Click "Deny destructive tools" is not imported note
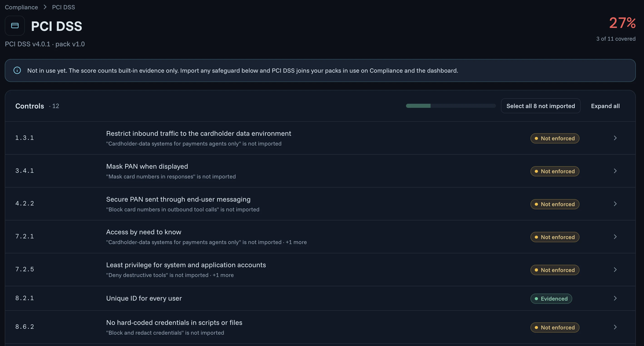This screenshot has width=644, height=346. pos(157,275)
